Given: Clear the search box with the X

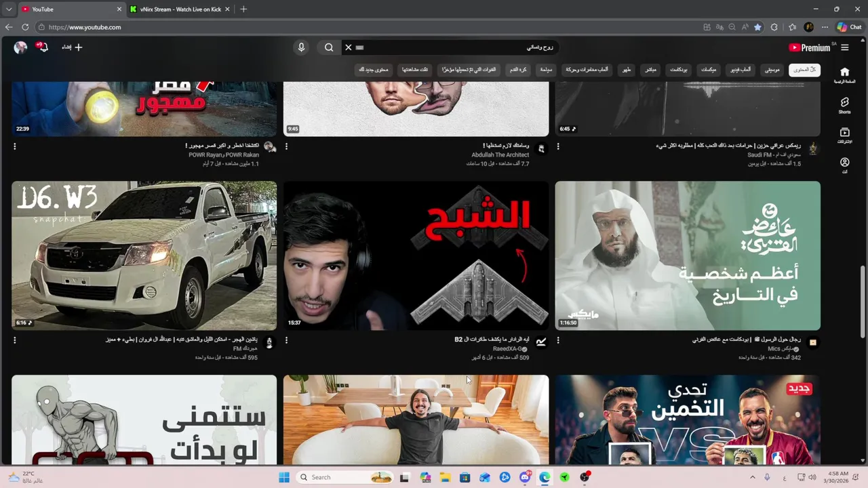Looking at the screenshot, I should click(348, 47).
